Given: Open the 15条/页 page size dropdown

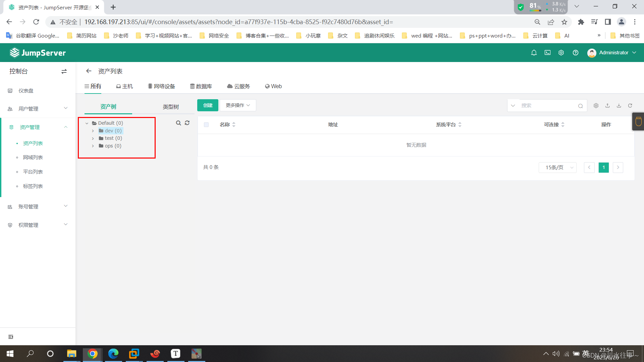Looking at the screenshot, I should coord(557,168).
